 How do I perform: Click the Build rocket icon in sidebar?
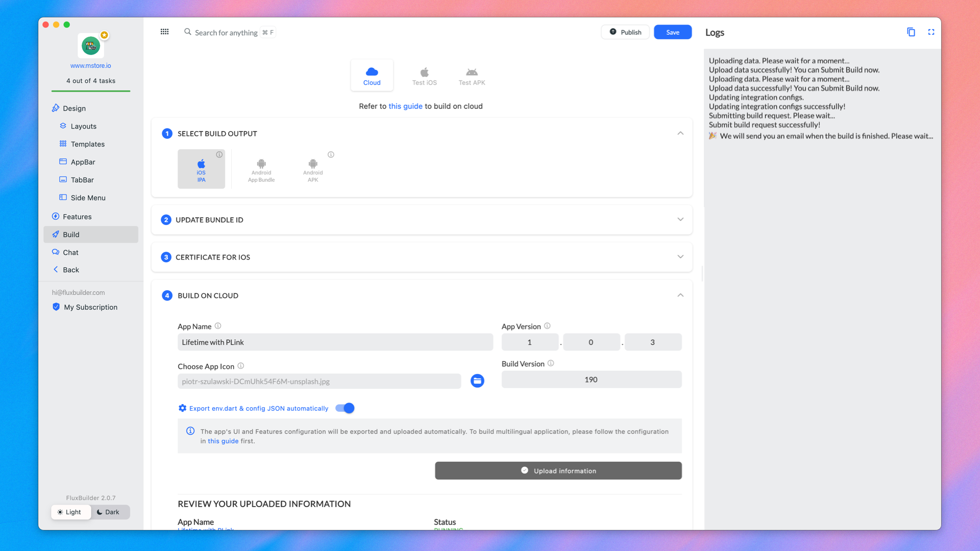click(55, 234)
